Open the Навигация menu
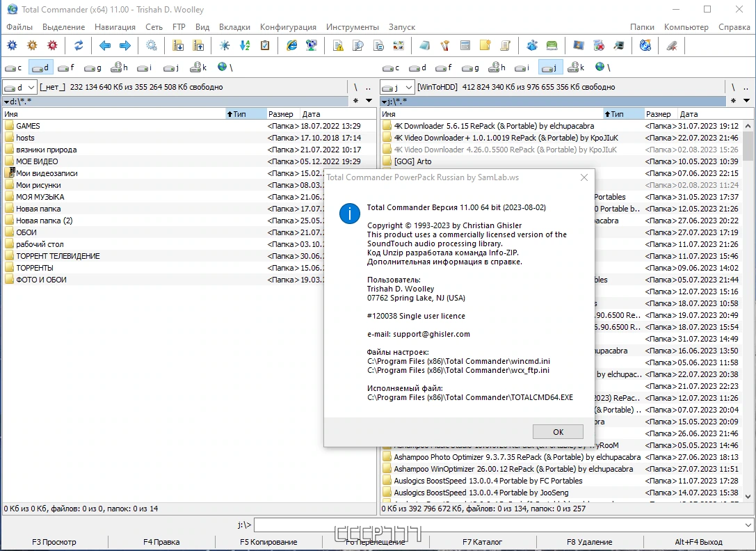Screen dimensions: 756x551 tap(115, 27)
